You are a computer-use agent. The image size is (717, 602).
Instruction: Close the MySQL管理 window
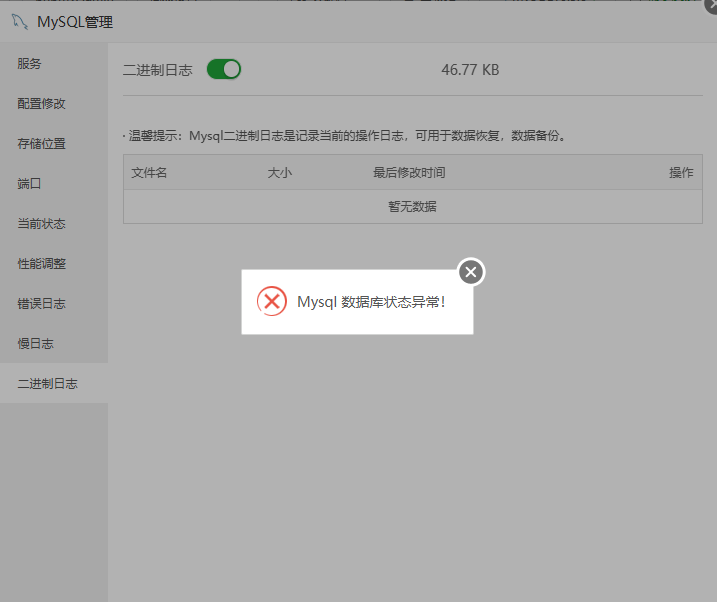pos(712,4)
